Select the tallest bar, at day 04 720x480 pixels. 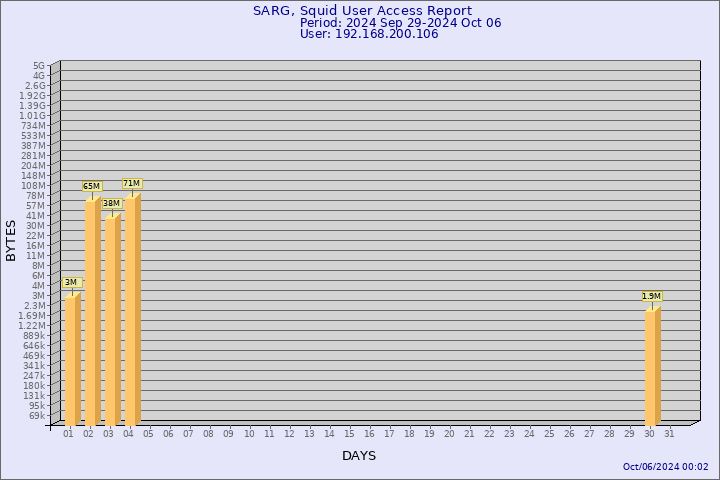[x=132, y=311]
